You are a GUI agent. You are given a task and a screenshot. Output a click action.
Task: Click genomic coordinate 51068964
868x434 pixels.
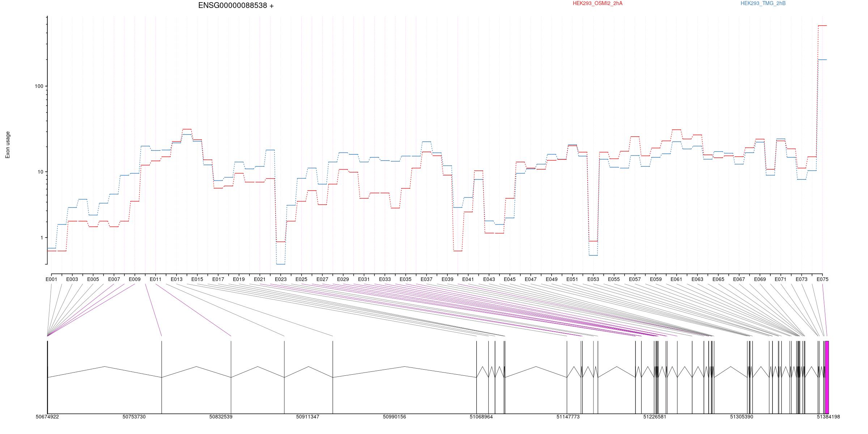(x=481, y=417)
